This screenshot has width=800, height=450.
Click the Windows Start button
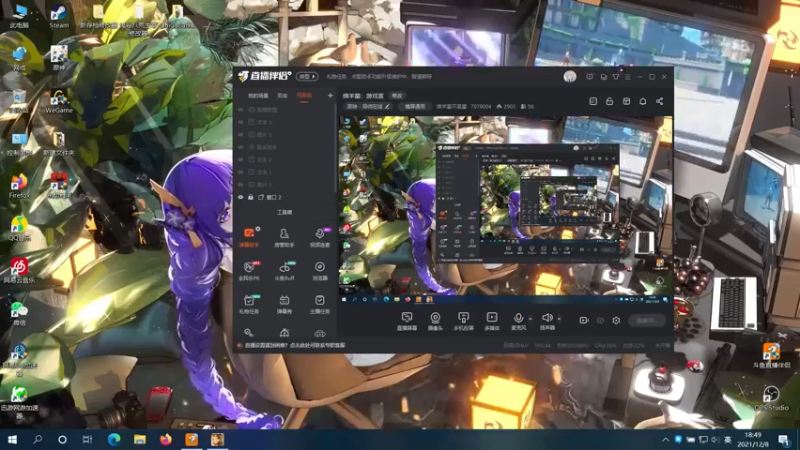click(12, 439)
